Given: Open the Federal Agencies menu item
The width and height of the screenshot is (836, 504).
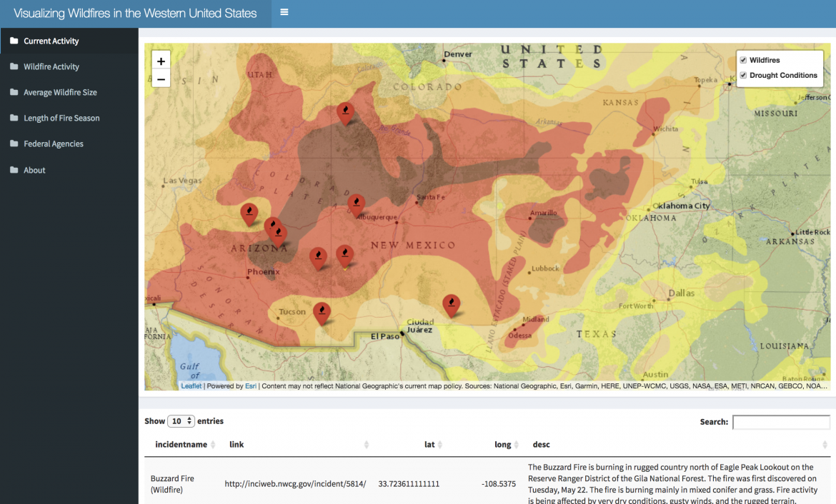Looking at the screenshot, I should coord(69,143).
